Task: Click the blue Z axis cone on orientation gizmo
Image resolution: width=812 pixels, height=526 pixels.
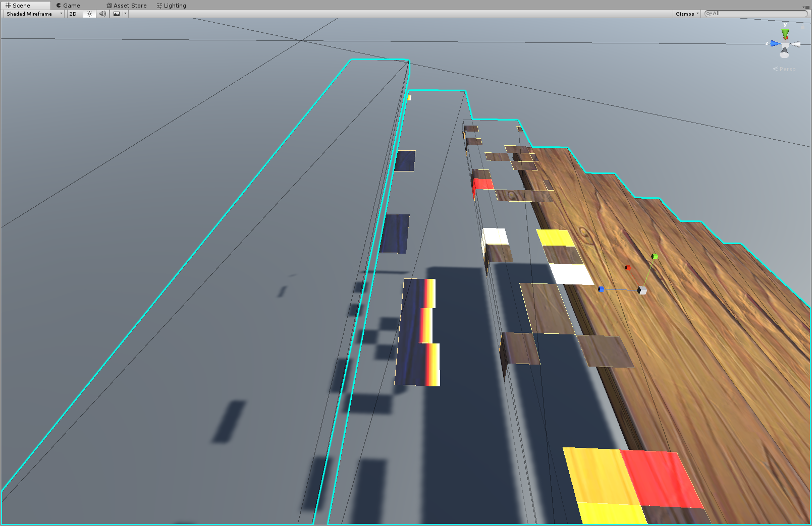Action: (x=775, y=44)
